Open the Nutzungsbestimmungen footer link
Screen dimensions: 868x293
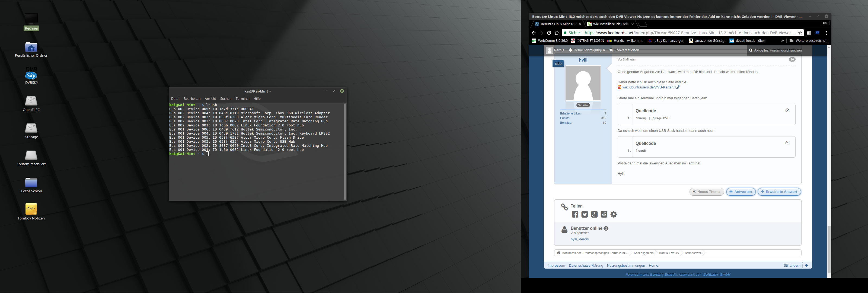(626, 265)
